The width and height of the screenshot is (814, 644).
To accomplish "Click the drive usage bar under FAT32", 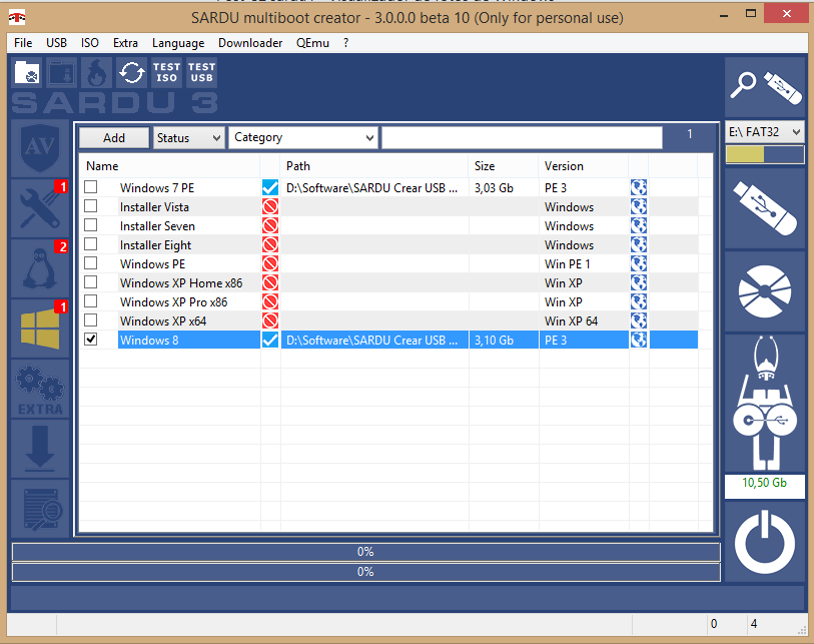I will [765, 155].
